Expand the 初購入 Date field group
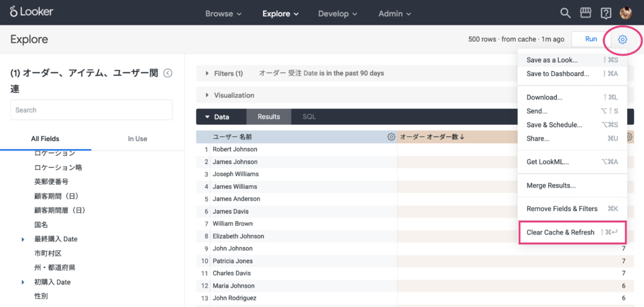The image size is (644, 307). pyautogui.click(x=23, y=282)
